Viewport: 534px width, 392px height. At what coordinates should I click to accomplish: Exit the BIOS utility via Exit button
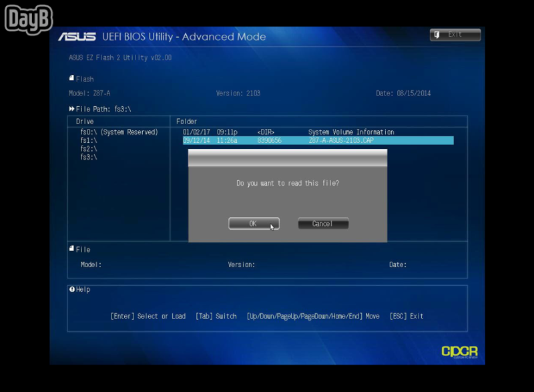pyautogui.click(x=455, y=35)
